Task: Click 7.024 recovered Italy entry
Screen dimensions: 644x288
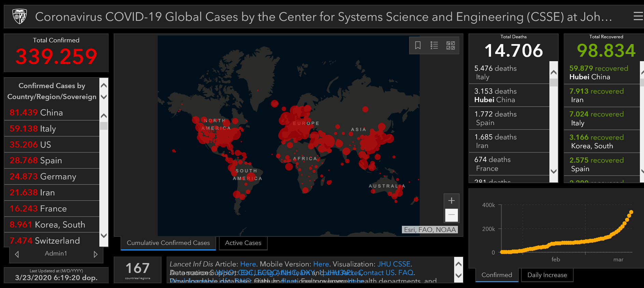Action: pyautogui.click(x=602, y=118)
